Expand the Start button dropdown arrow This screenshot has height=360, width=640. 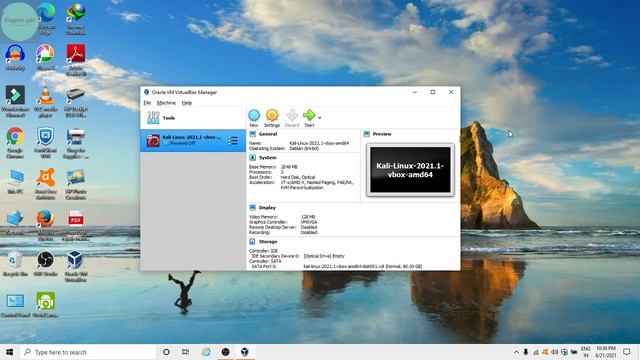(x=320, y=118)
